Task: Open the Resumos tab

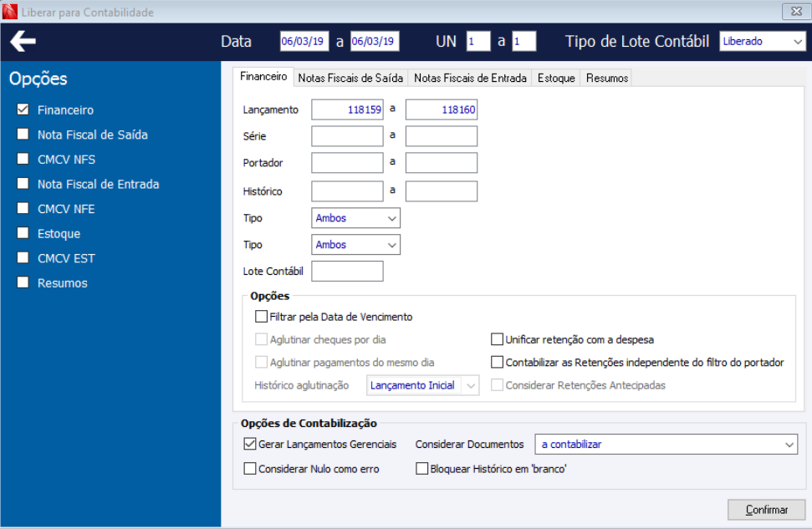Action: 607,79
